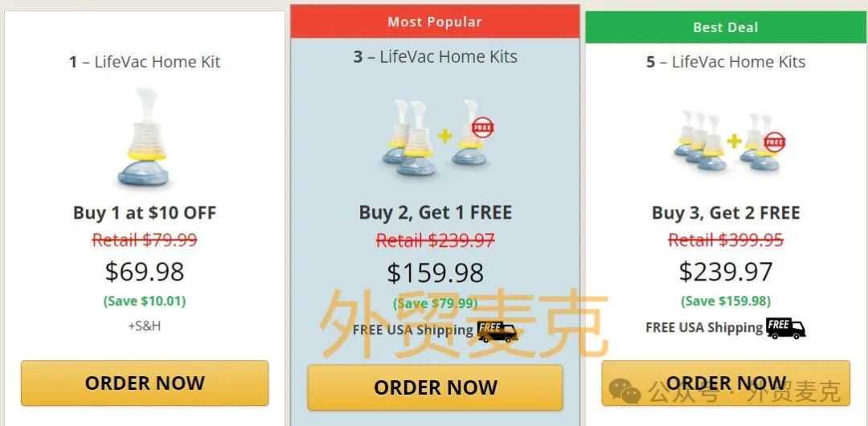The width and height of the screenshot is (868, 426).
Task: Select the red Most Popular banner
Action: [435, 22]
